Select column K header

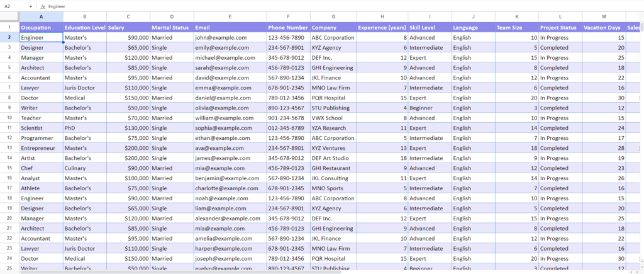pyautogui.click(x=517, y=17)
